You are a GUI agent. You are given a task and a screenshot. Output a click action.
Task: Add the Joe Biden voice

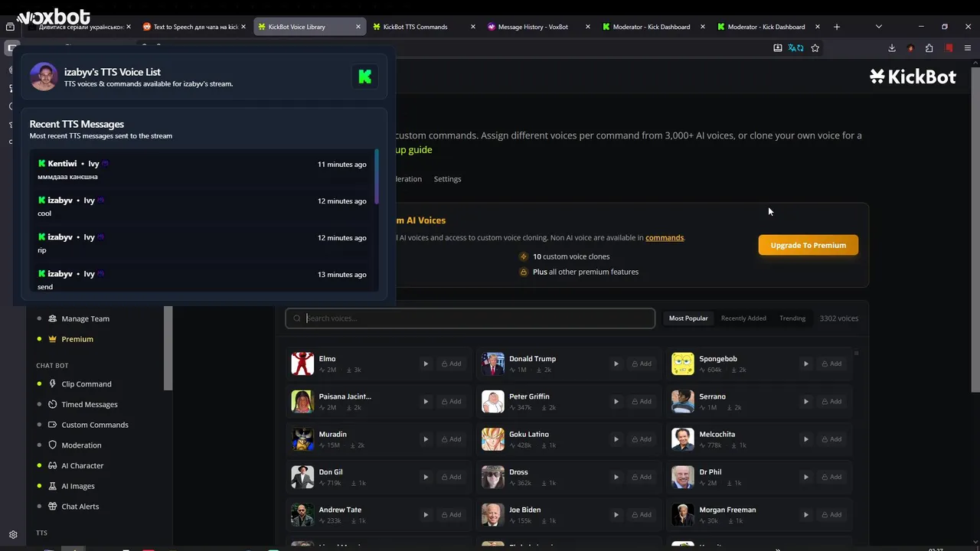click(x=641, y=514)
